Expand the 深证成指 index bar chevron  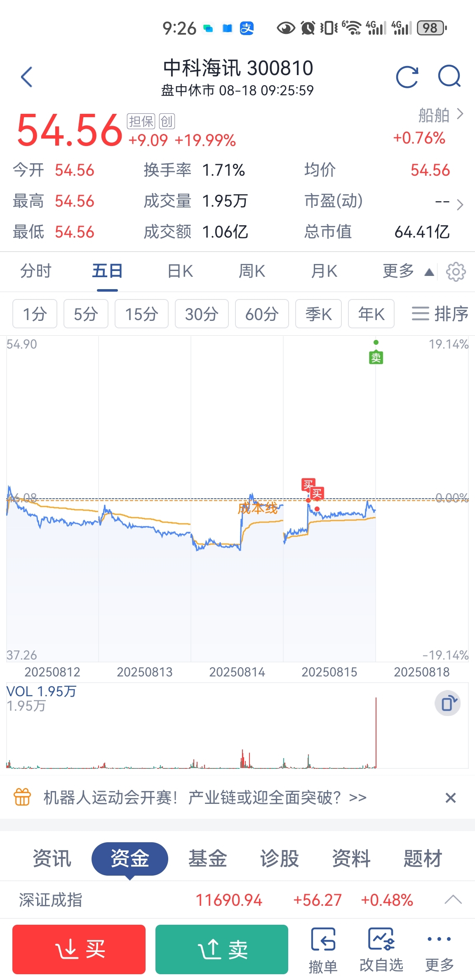click(x=453, y=900)
